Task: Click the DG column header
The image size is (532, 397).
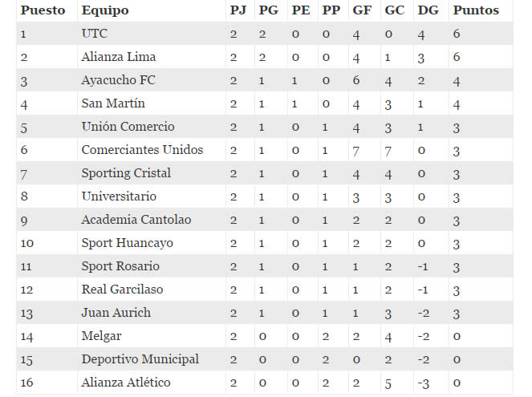Action: 428,10
